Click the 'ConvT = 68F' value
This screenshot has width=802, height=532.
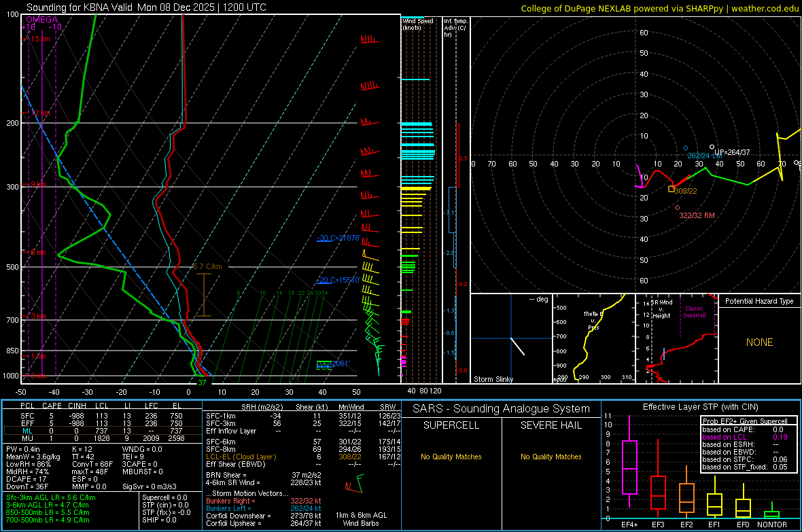92,464
